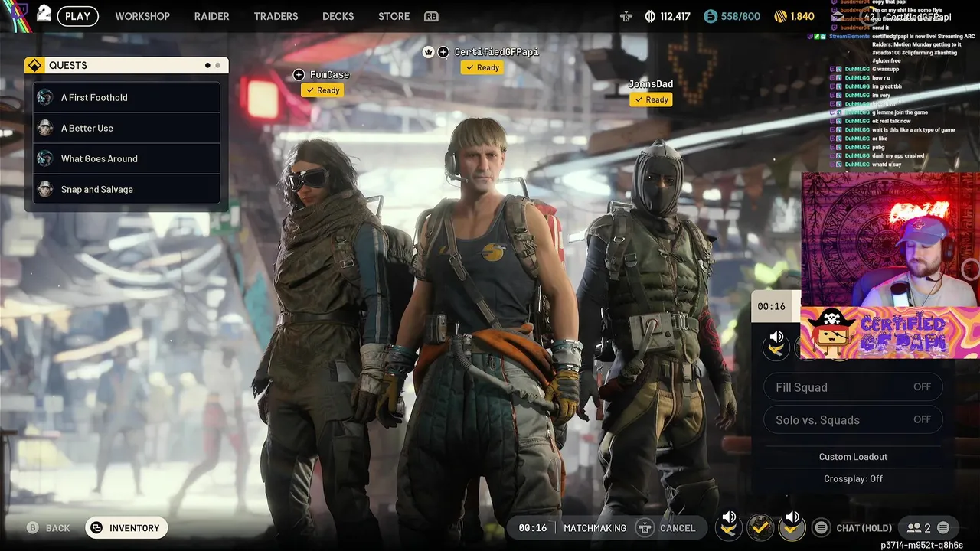Click the highlighted third squad voice avatar
Image resolution: width=980 pixels, height=551 pixels.
point(792,526)
